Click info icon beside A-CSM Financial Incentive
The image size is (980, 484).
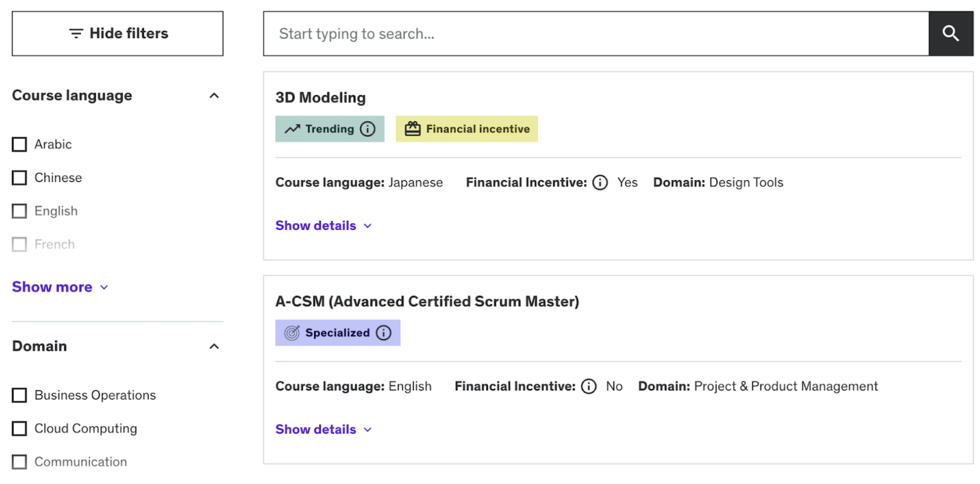(589, 386)
